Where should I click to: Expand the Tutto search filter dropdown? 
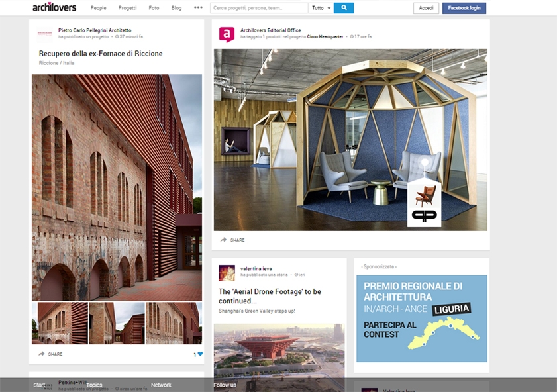coord(321,8)
